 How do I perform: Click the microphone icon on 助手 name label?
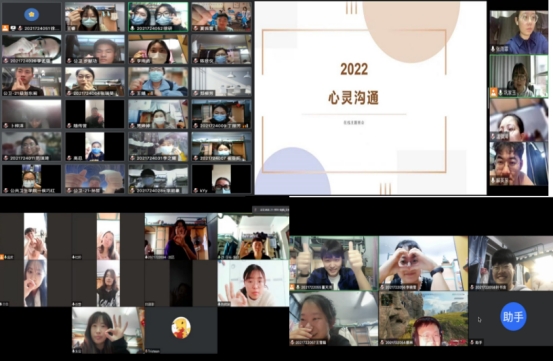[x=472, y=342]
